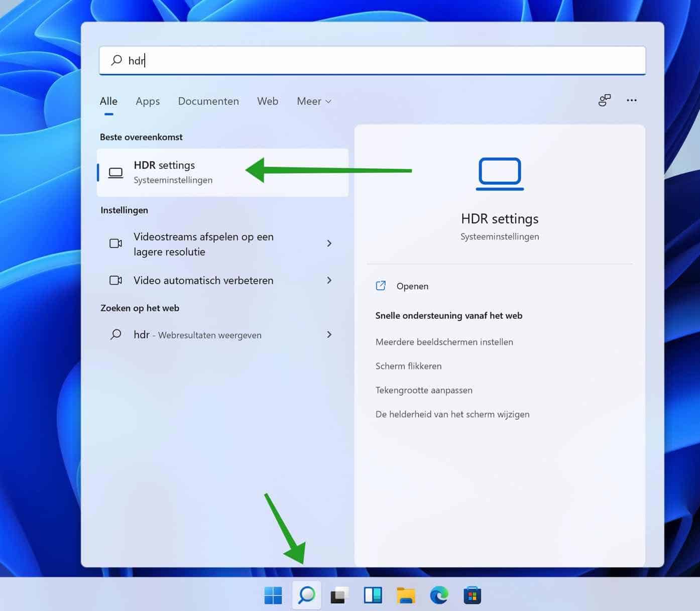700x611 pixels.
Task: Click the Search magnifier icon in taskbar
Action: pyautogui.click(x=306, y=595)
